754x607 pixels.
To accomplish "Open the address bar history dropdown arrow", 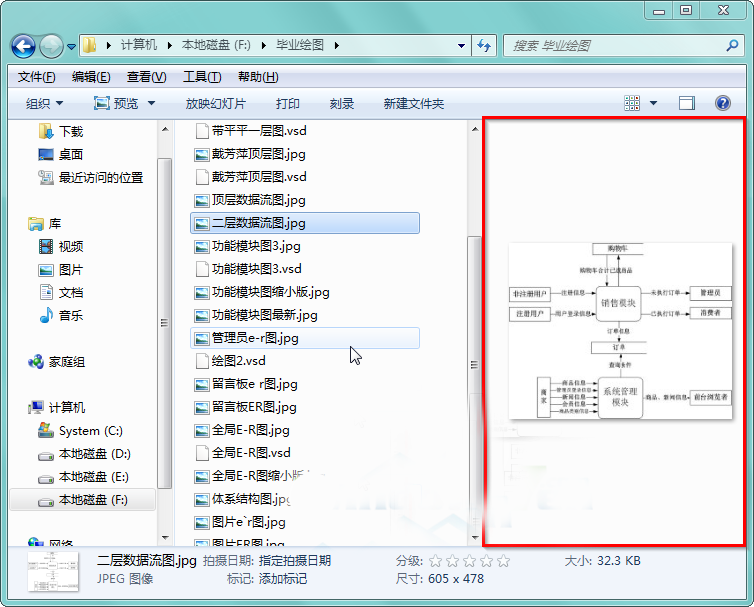I will [x=460, y=46].
